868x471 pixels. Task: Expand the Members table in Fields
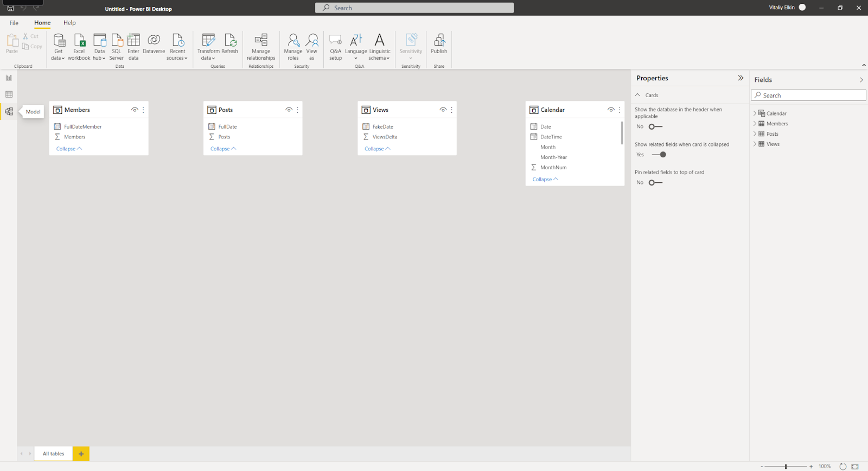[755, 124]
